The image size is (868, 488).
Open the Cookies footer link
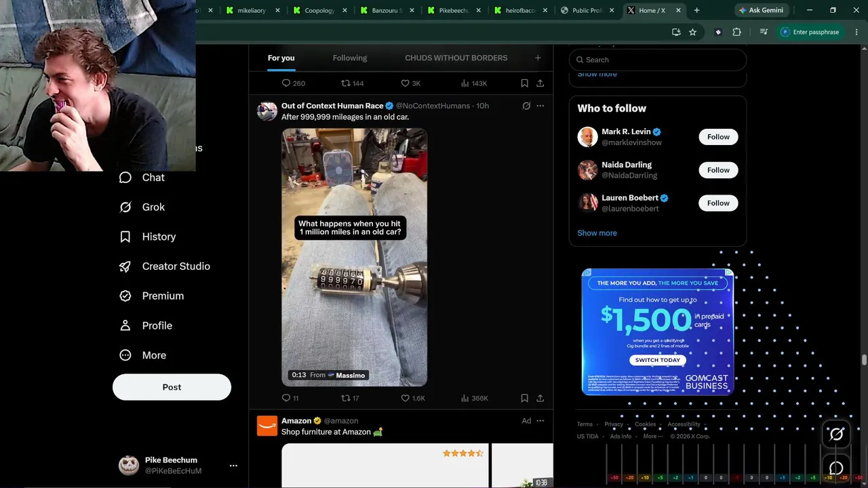646,424
